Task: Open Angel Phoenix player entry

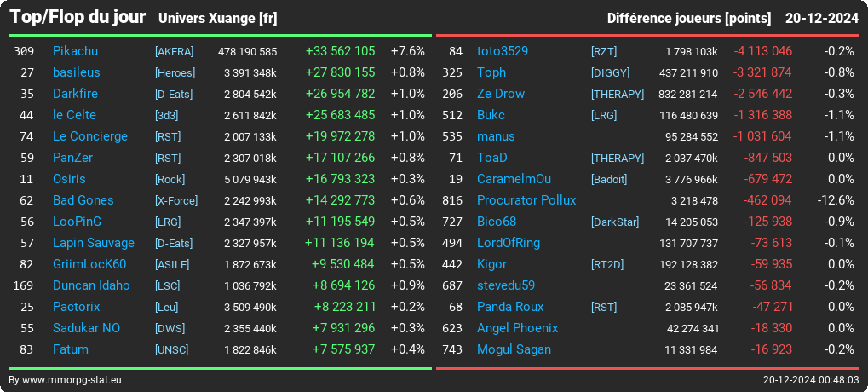Action: click(518, 328)
